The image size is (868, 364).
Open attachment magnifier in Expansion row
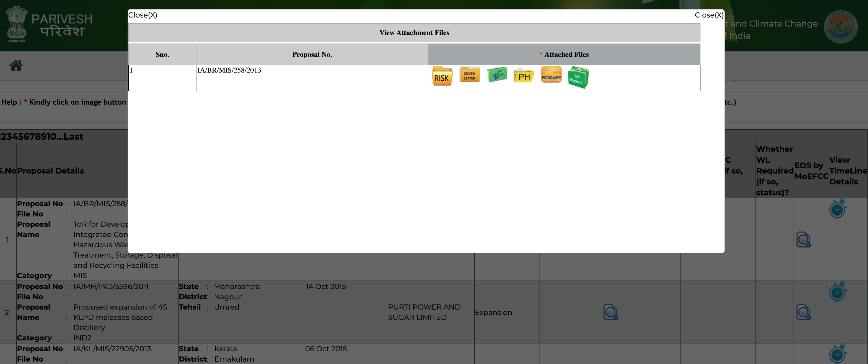click(610, 313)
